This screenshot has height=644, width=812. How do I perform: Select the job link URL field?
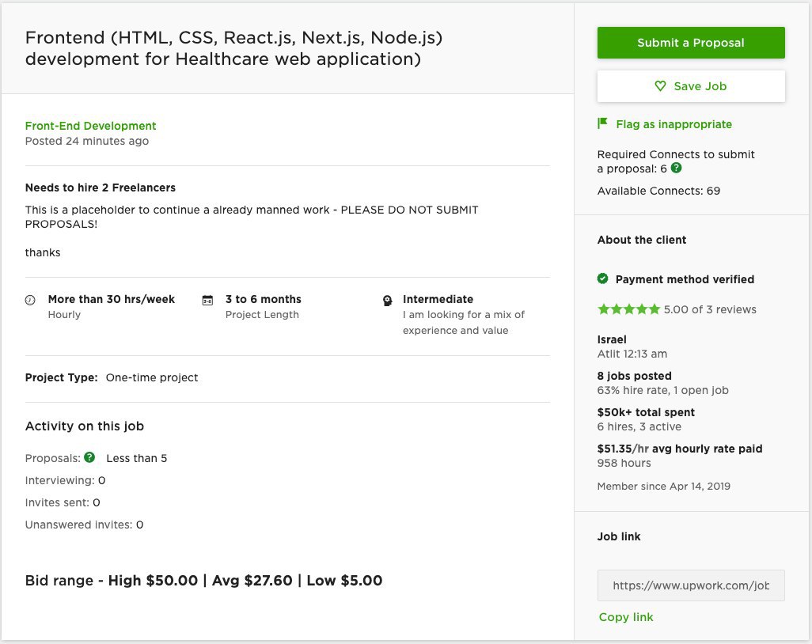[x=691, y=585]
